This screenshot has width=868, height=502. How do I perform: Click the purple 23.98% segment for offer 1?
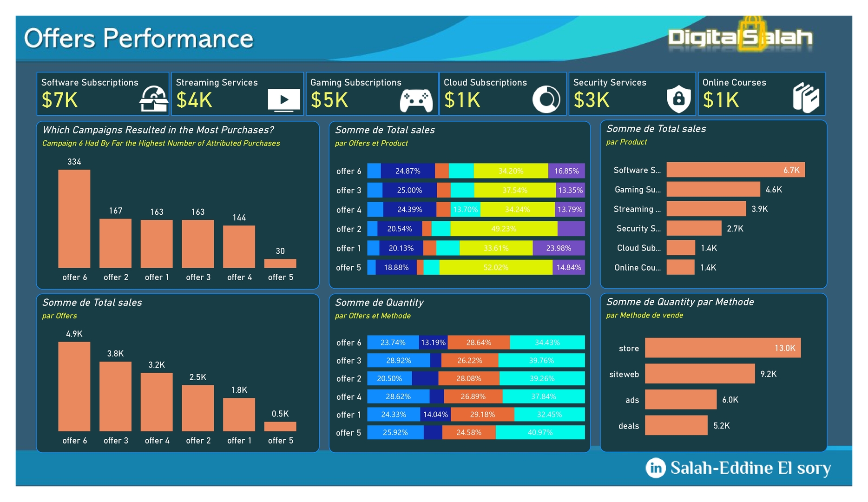(x=559, y=248)
